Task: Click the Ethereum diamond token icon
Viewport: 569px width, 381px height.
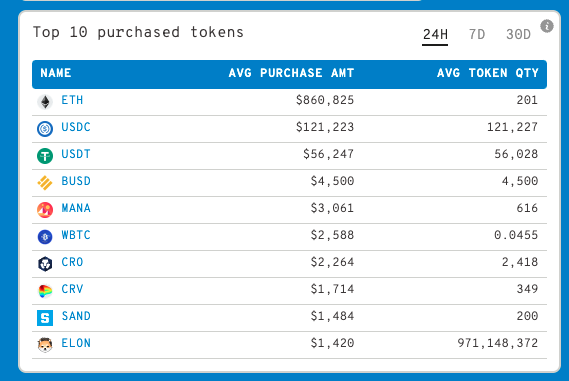Action: pyautogui.click(x=45, y=102)
